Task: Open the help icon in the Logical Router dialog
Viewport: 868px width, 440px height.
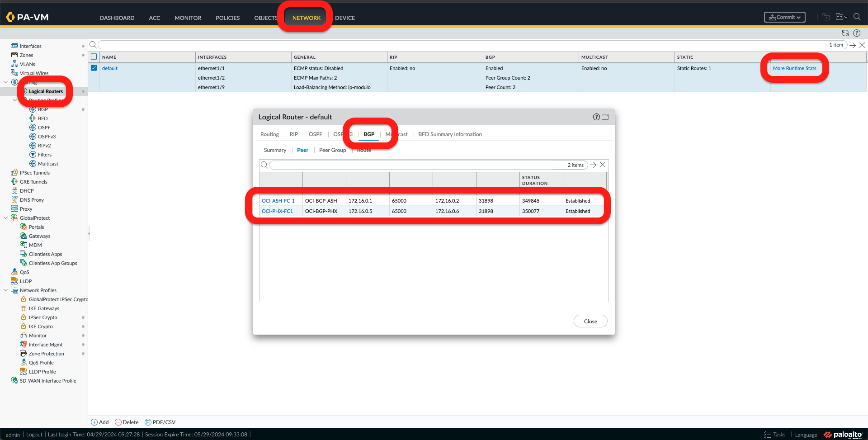Action: tap(596, 117)
